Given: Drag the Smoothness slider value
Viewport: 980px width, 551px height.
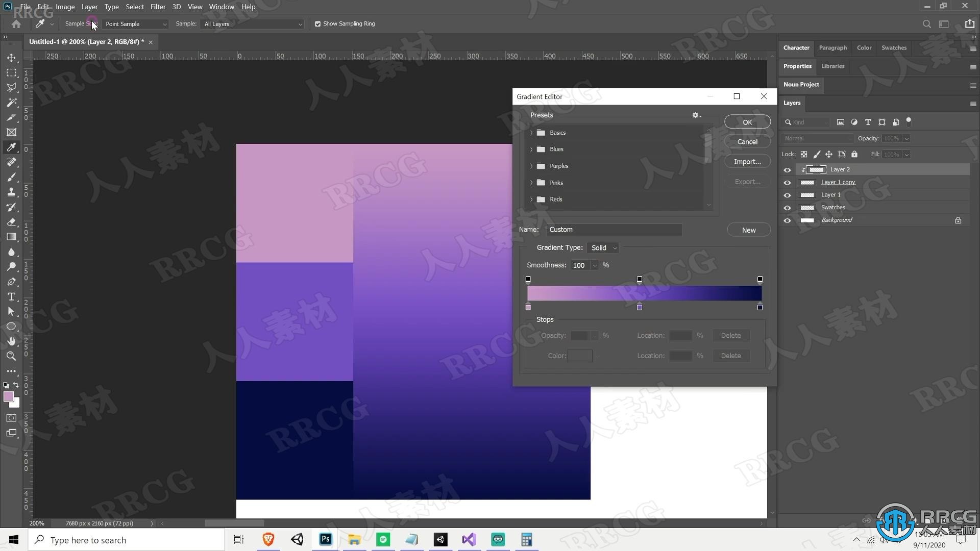Looking at the screenshot, I should (x=579, y=265).
